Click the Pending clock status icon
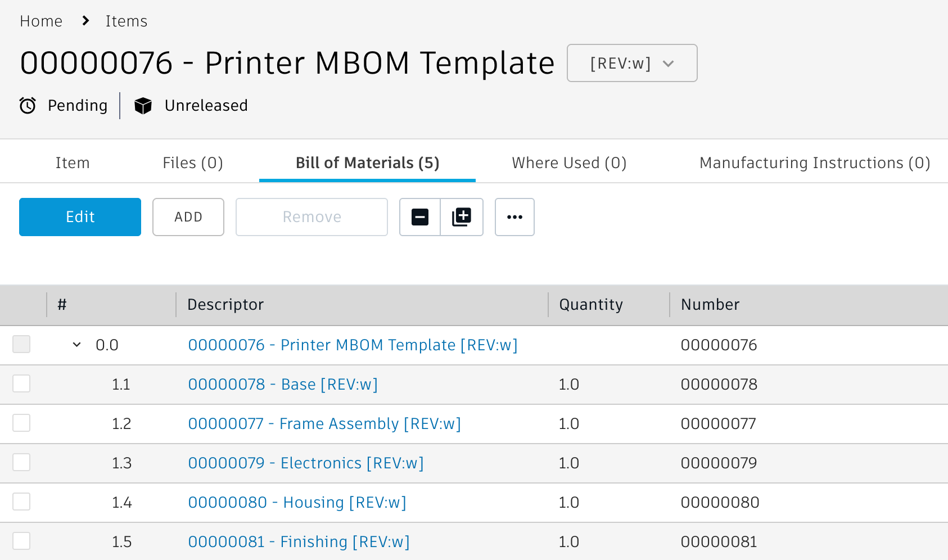948x560 pixels. coord(28,106)
